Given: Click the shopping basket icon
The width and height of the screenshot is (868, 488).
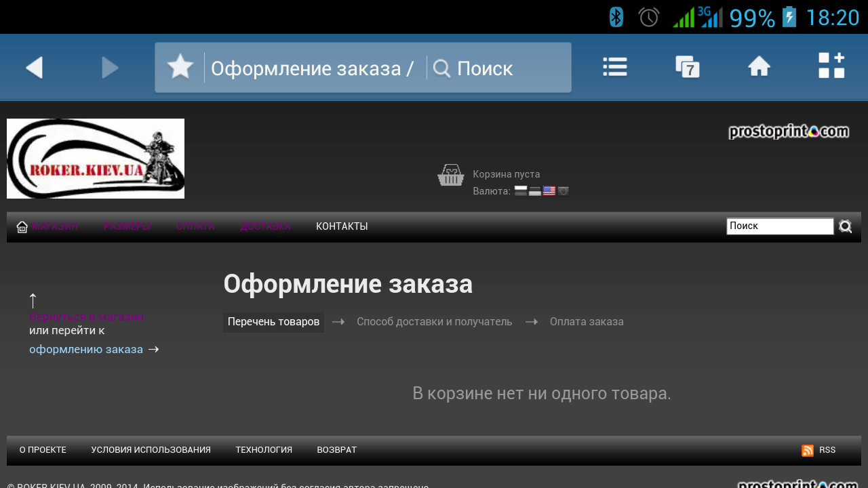Looking at the screenshot, I should click(451, 176).
